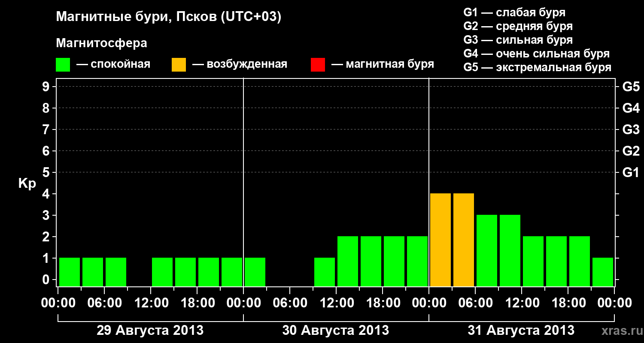Click the '29 Августа 2013' date label
The height and width of the screenshot is (343, 644).
tap(150, 331)
